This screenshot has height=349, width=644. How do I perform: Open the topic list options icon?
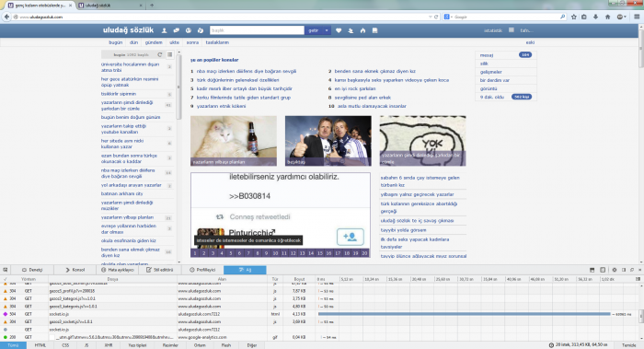[x=169, y=54]
